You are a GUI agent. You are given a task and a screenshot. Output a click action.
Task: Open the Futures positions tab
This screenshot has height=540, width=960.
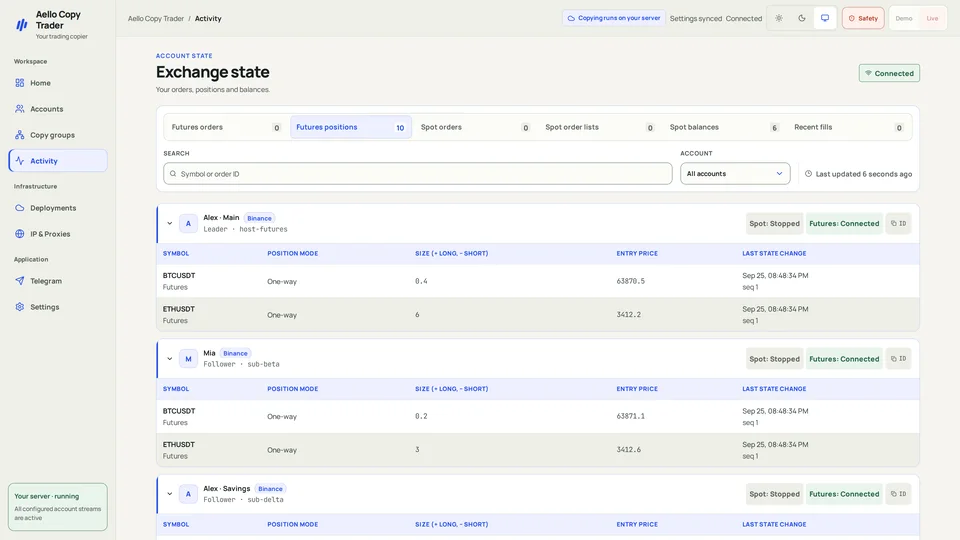pos(351,127)
